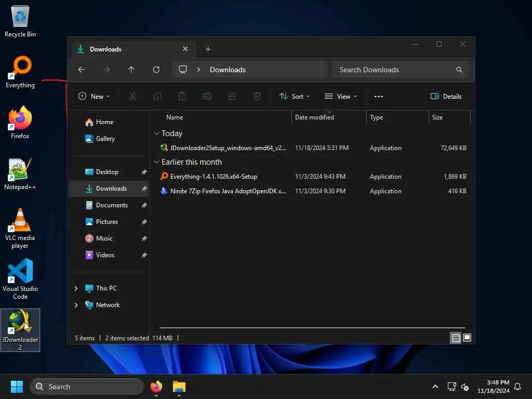Image resolution: width=532 pixels, height=399 pixels.
Task: Go up one folder level
Action: coord(131,70)
